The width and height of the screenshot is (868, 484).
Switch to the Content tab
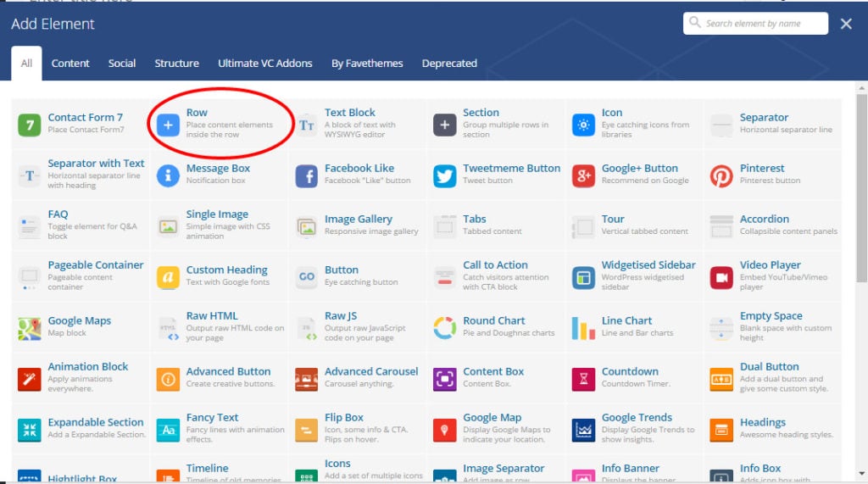pos(70,63)
